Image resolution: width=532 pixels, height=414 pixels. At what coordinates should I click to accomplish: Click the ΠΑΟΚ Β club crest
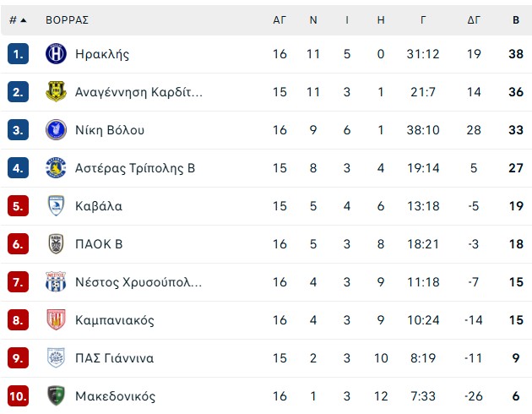coord(56,244)
